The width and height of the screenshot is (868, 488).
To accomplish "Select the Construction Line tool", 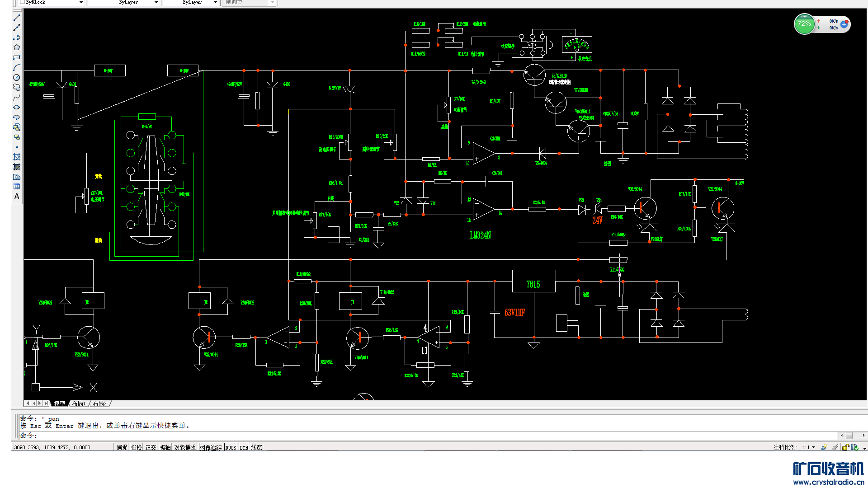I will [17, 28].
